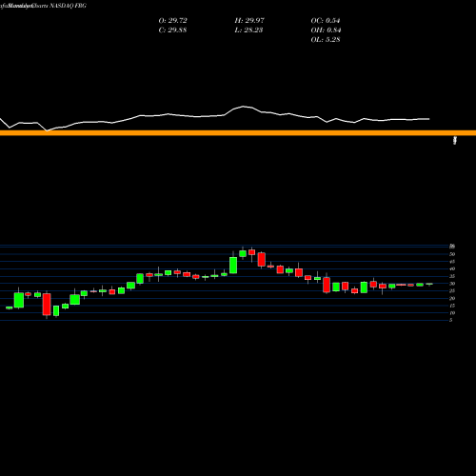This screenshot has height=476, width=476.
Task: Click the peak of the white indicator line
Action: [244, 107]
